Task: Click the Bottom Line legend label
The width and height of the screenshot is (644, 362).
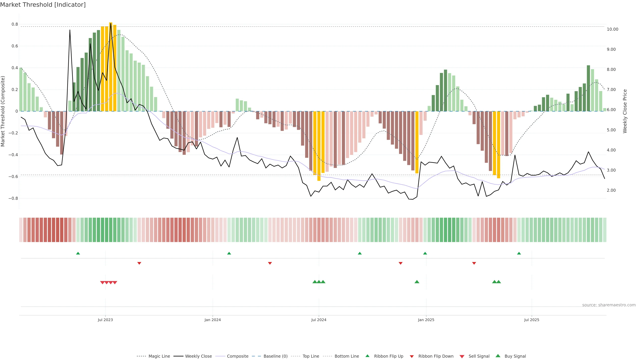Action: 347,356
